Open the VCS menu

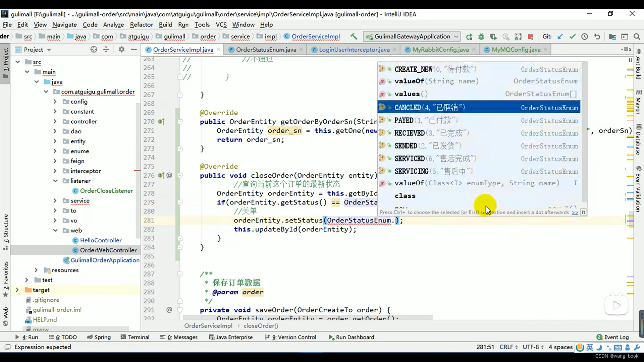click(221, 25)
